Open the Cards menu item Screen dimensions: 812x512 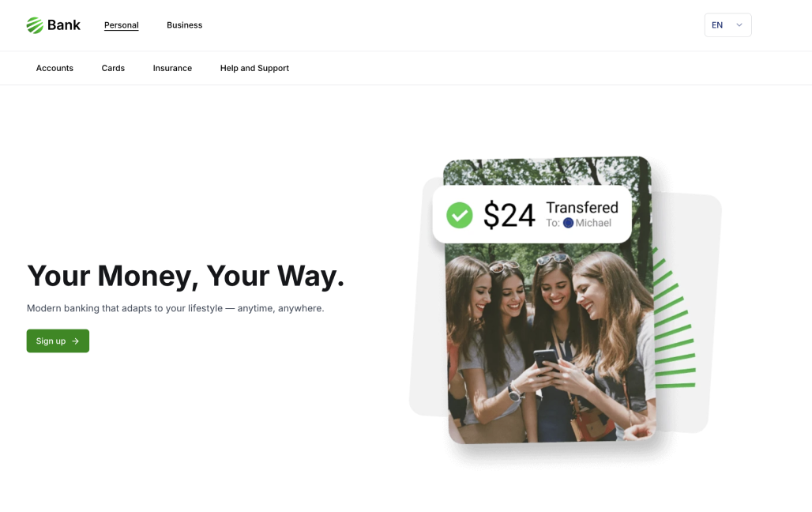(x=113, y=68)
